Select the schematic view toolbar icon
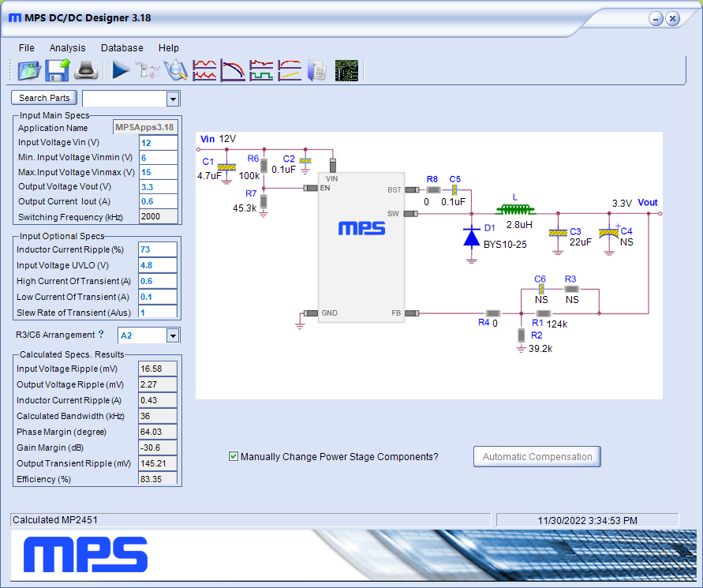703x588 pixels. 148,71
